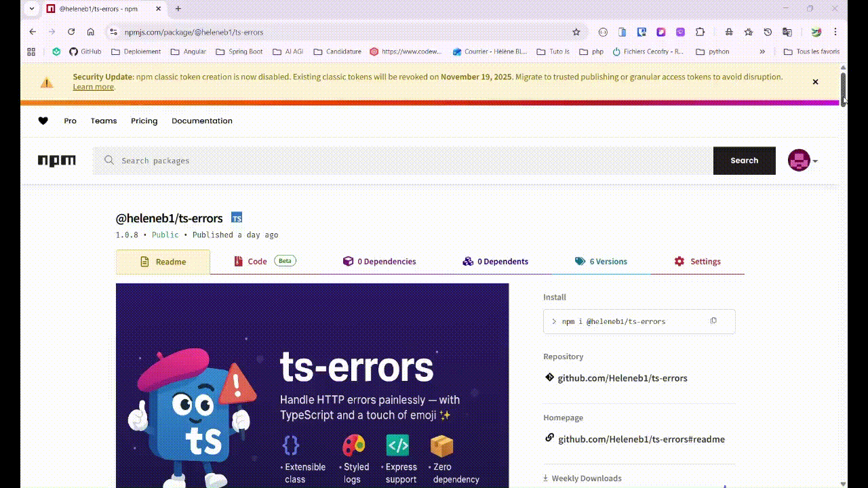Open the Extensions puzzle icon
The height and width of the screenshot is (488, 868).
[x=700, y=32]
